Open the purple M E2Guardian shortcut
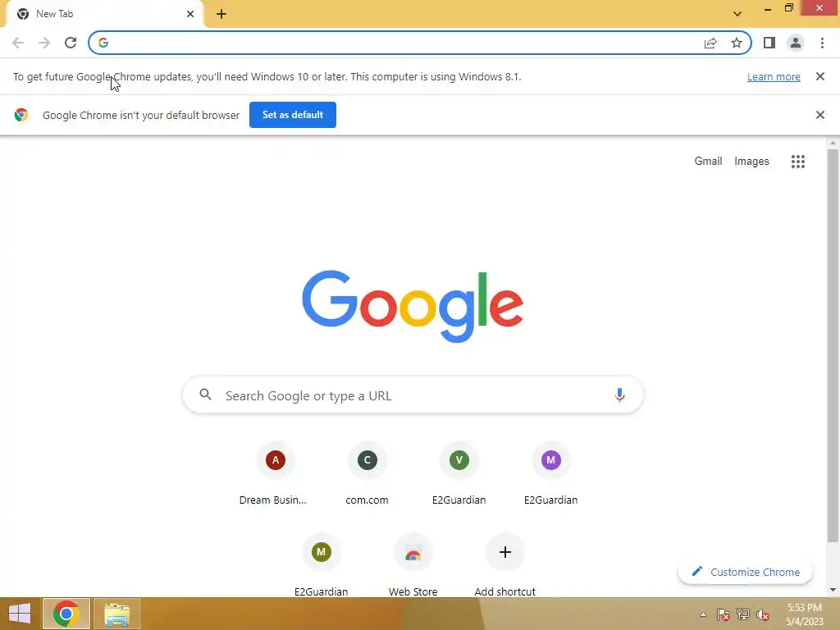The width and height of the screenshot is (840, 630). point(550,474)
